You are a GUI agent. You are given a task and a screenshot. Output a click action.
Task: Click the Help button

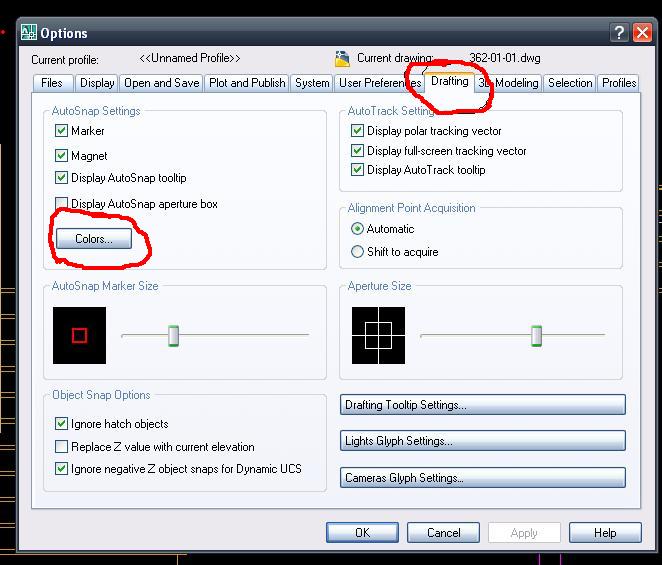[605, 532]
